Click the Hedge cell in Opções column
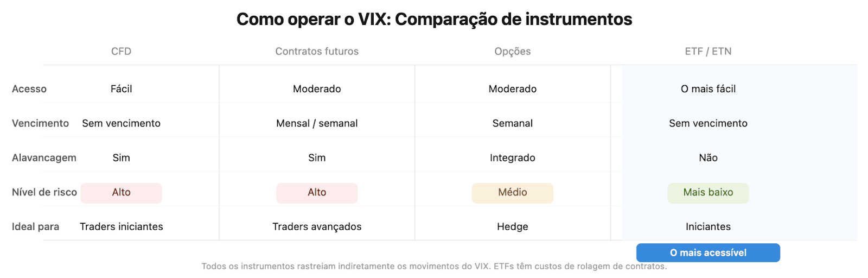Viewport: 868px width, 278px height. pyautogui.click(x=512, y=227)
